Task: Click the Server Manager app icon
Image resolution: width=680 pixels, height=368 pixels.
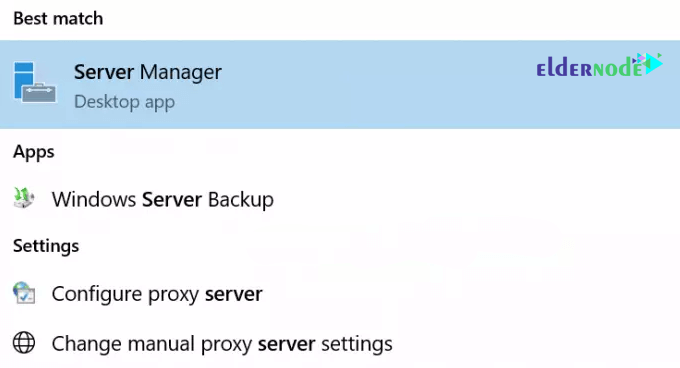Action: click(x=35, y=82)
